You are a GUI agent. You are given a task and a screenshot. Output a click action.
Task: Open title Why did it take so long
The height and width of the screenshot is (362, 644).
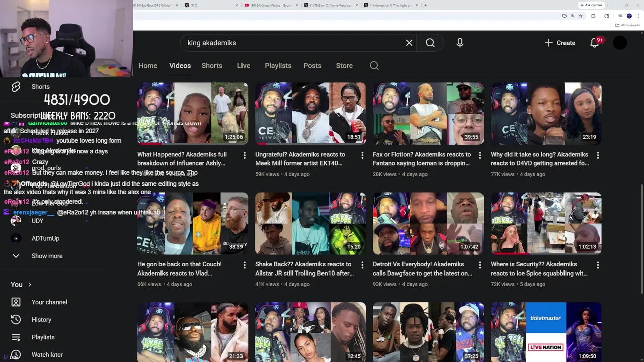[x=539, y=159]
